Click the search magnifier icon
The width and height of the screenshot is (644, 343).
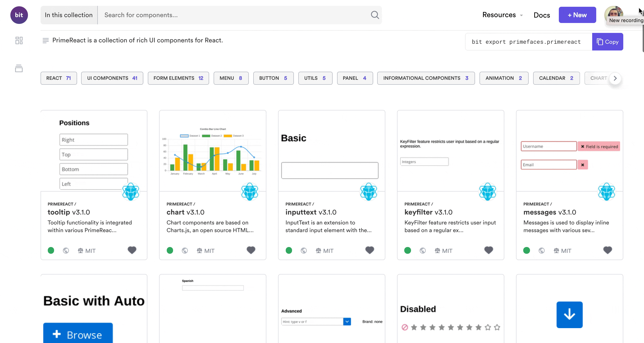375,15
